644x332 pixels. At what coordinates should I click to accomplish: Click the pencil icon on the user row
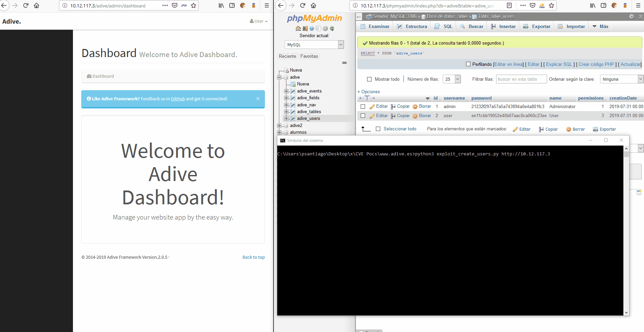click(372, 116)
